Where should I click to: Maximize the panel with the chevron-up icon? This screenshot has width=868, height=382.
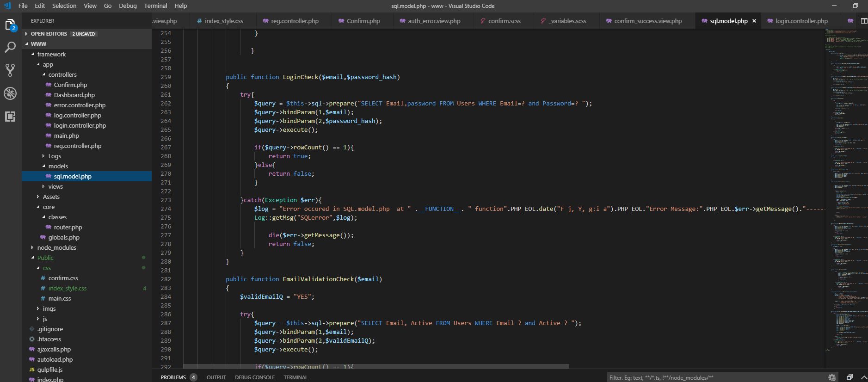(863, 377)
